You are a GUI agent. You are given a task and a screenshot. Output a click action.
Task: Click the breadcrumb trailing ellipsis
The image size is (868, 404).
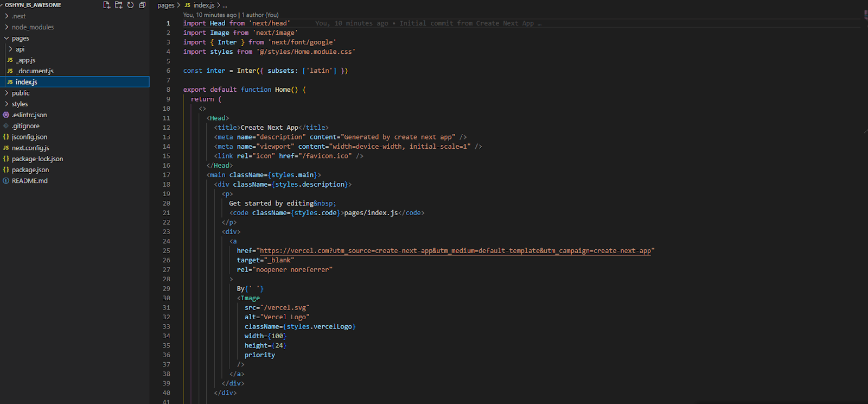pos(225,5)
